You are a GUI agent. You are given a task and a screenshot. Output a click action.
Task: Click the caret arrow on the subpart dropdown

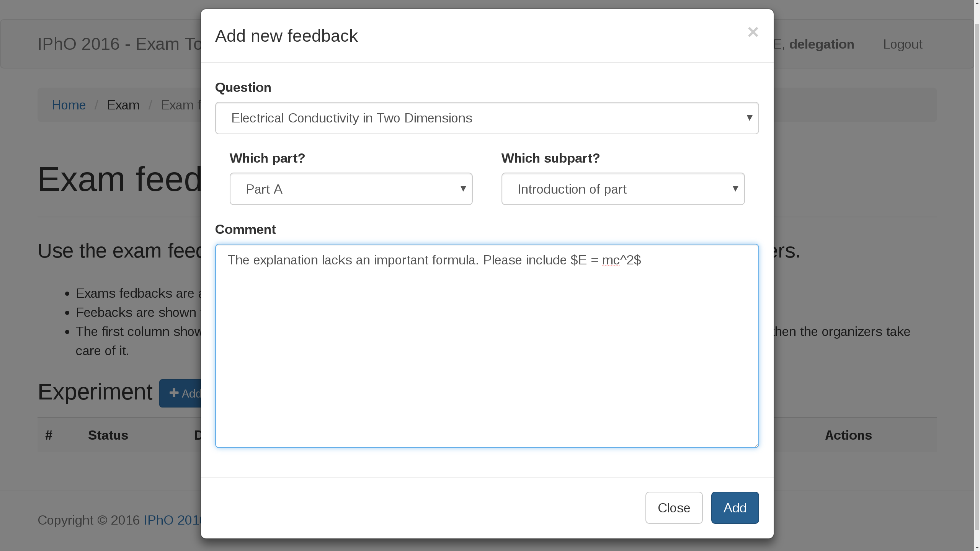(735, 189)
